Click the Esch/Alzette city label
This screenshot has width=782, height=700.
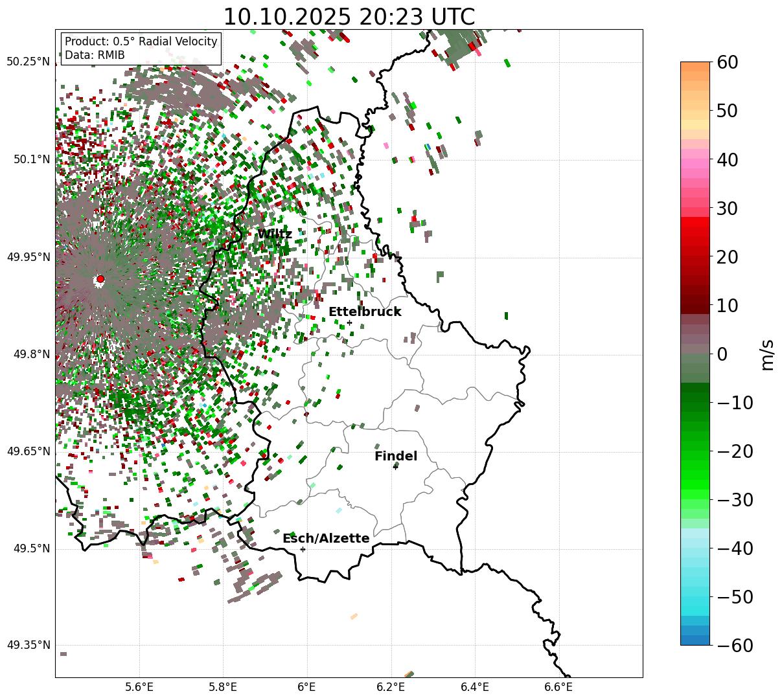(x=326, y=538)
